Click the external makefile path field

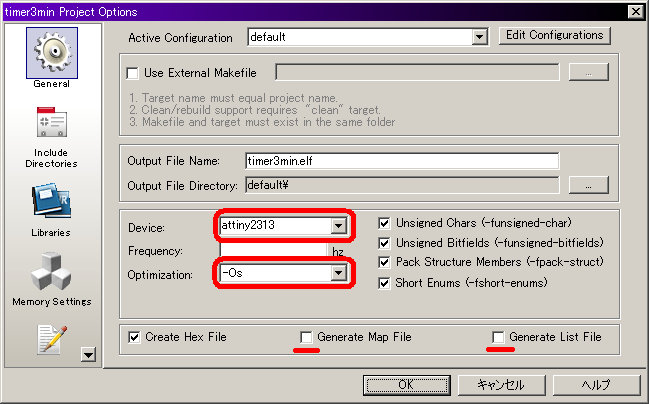click(417, 72)
